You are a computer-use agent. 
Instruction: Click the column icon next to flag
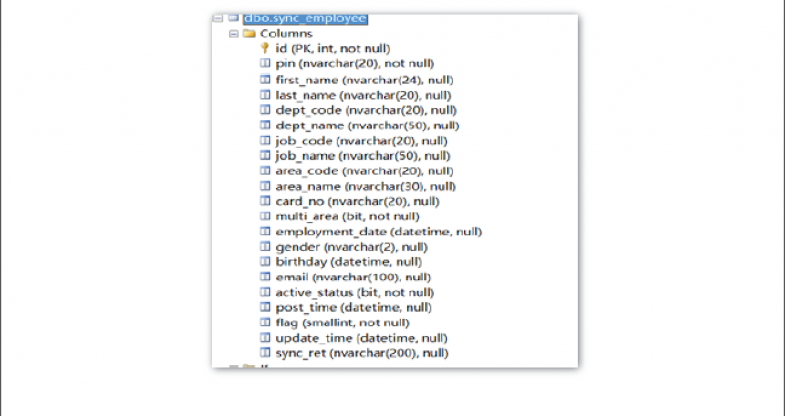[x=265, y=322]
